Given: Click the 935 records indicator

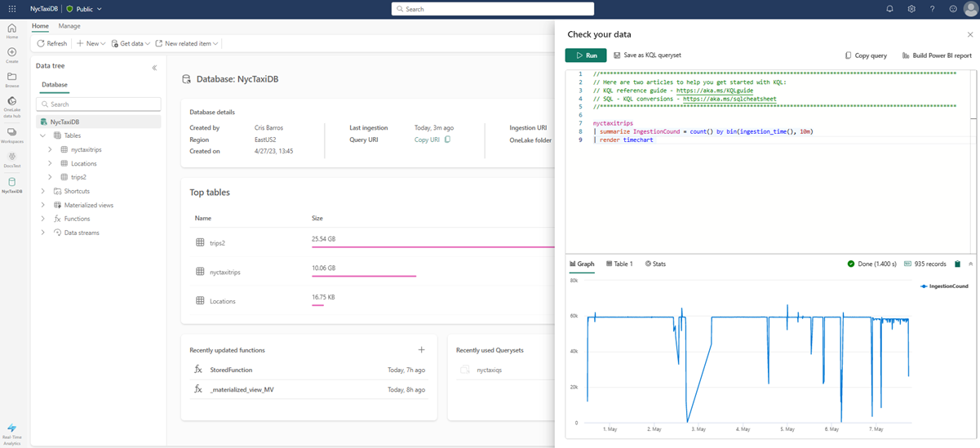Looking at the screenshot, I should (x=925, y=264).
